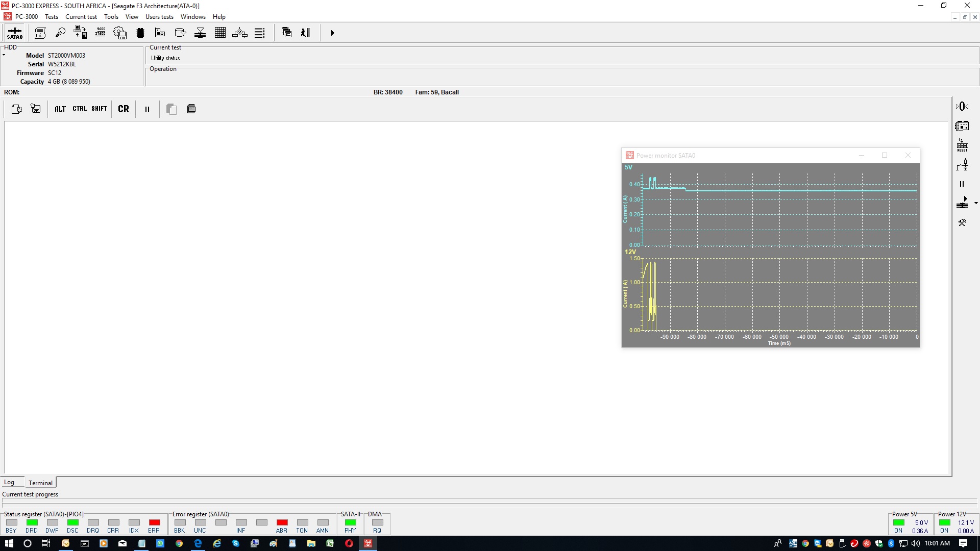The image size is (980, 551).
Task: Click the lined list icon in toolbar
Action: tap(260, 33)
